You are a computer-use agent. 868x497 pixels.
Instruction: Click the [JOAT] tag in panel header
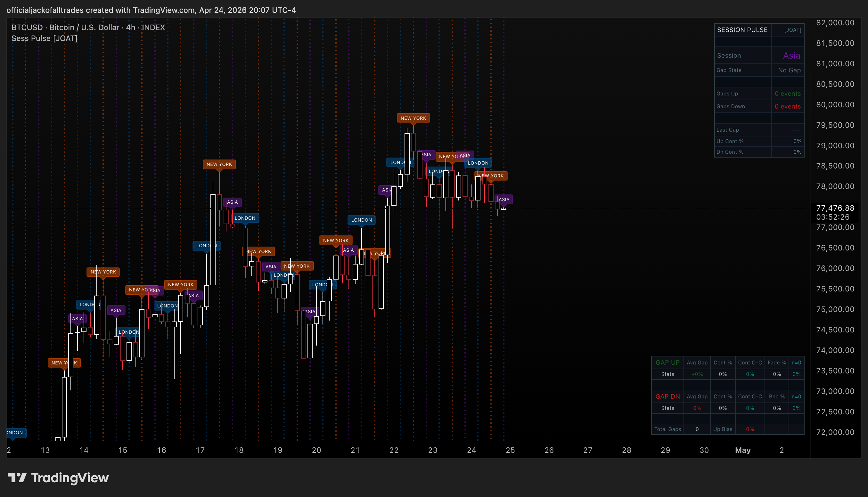792,30
